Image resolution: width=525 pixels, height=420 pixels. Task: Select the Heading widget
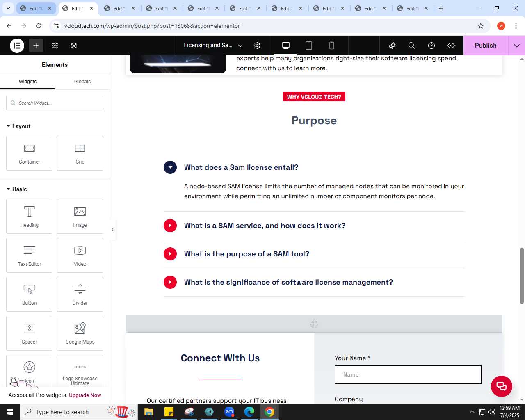tap(29, 216)
